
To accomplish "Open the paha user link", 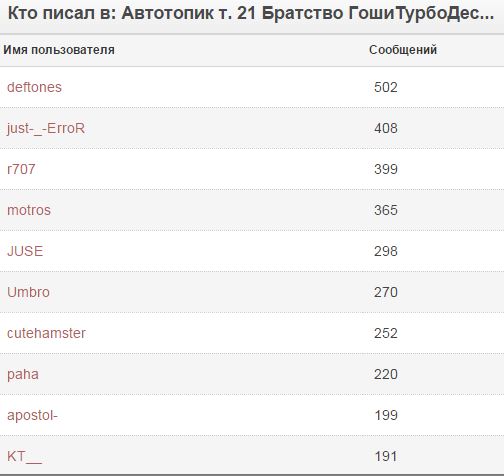I will click(23, 375).
